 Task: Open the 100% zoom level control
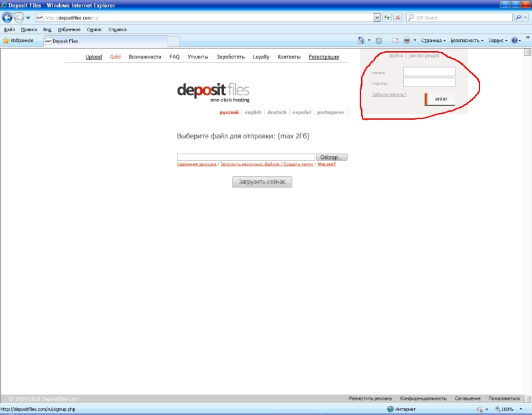[509, 409]
